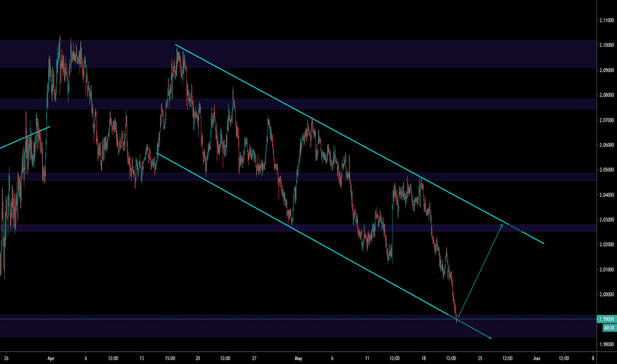
Task: Click the 40:28 bar countdown tag
Action: coord(609,328)
